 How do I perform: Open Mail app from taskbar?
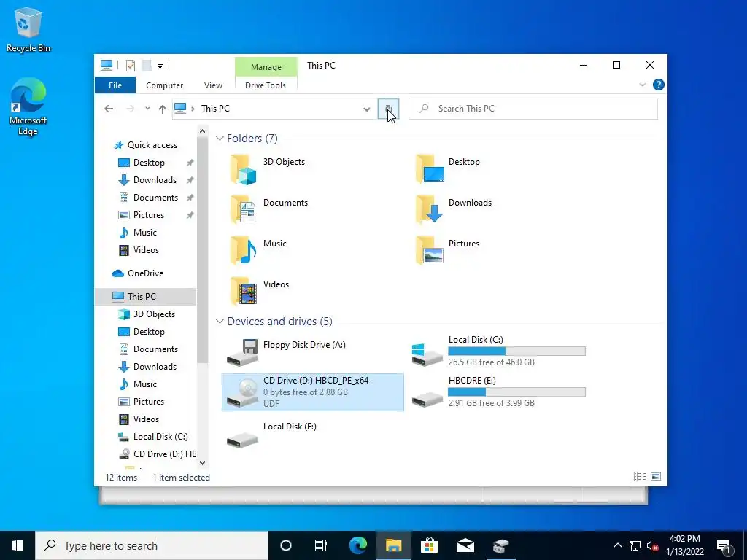pos(465,545)
